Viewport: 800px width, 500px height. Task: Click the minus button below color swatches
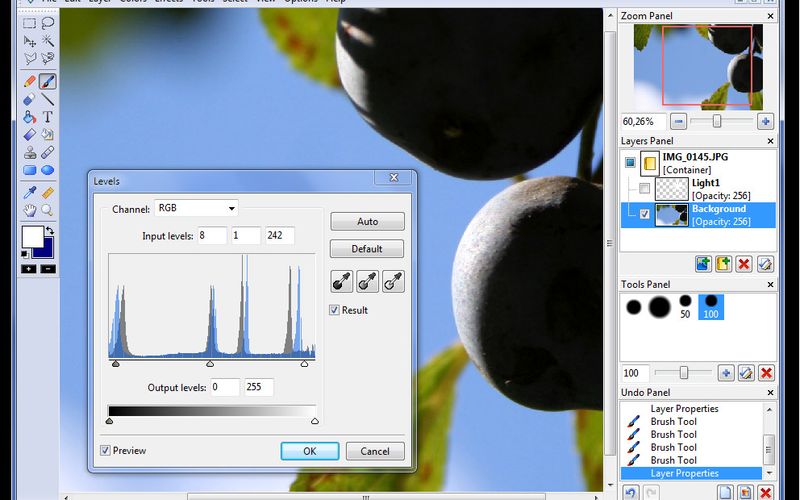[48, 269]
